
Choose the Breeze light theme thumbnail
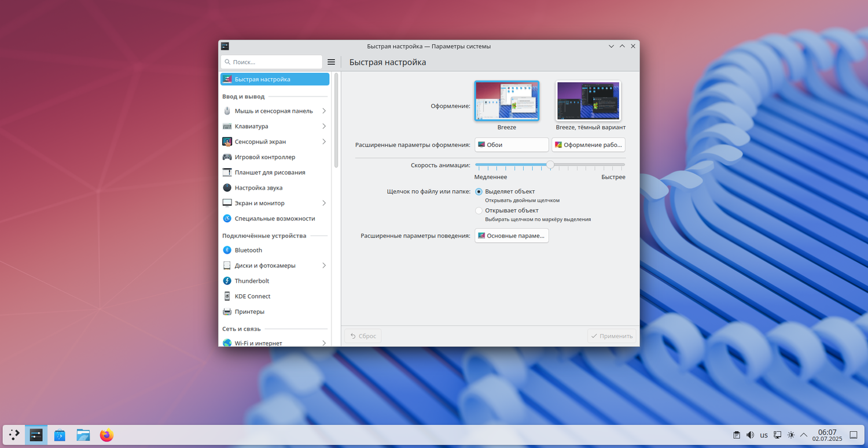point(507,101)
